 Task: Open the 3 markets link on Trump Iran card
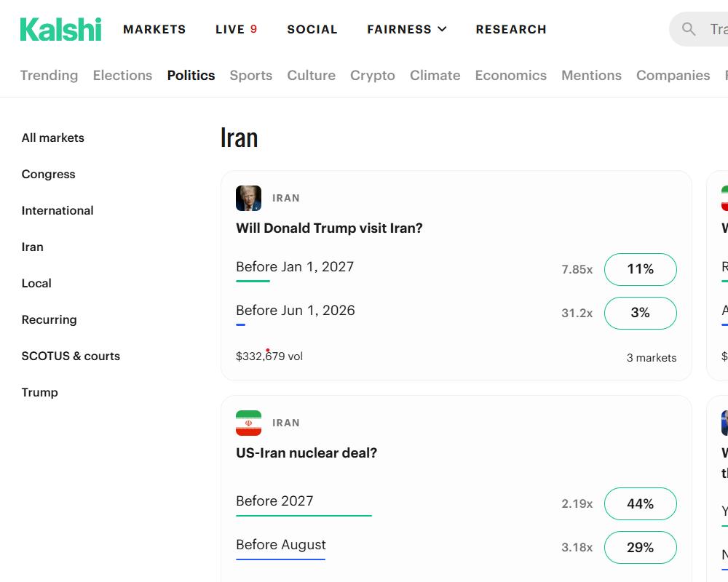click(x=650, y=357)
